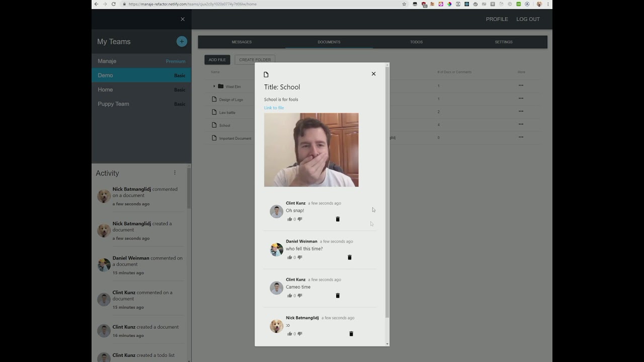Open more options for West Elm row
Screen dimensions: 644x362
(521, 85)
